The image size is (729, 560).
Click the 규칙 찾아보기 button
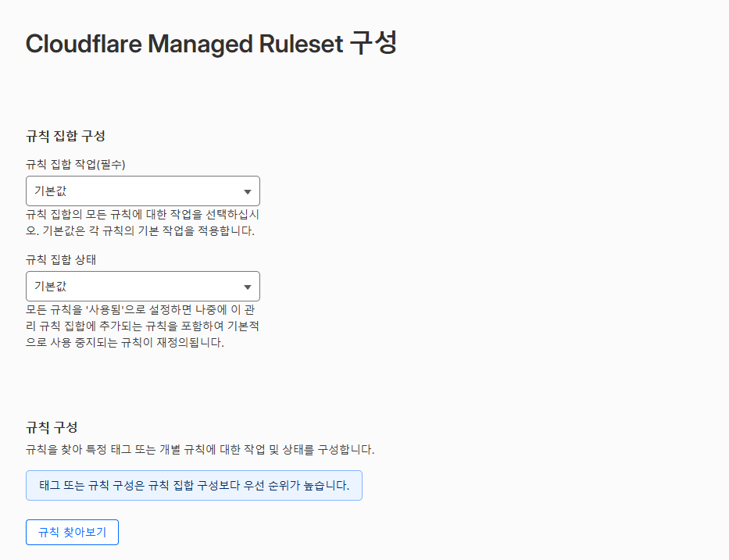click(72, 532)
